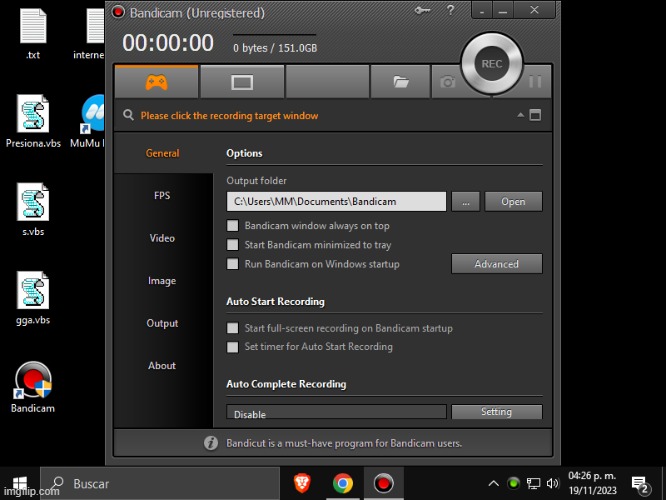Browse output folder with the ... button
Viewport: 666px width, 500px height.
point(466,201)
